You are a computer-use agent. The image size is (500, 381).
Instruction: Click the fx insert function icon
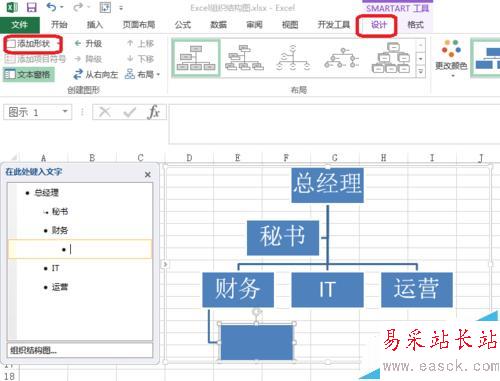click(153, 112)
